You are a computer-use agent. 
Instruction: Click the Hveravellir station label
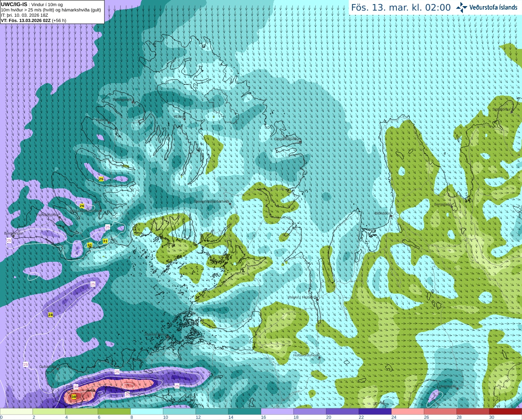448,386
